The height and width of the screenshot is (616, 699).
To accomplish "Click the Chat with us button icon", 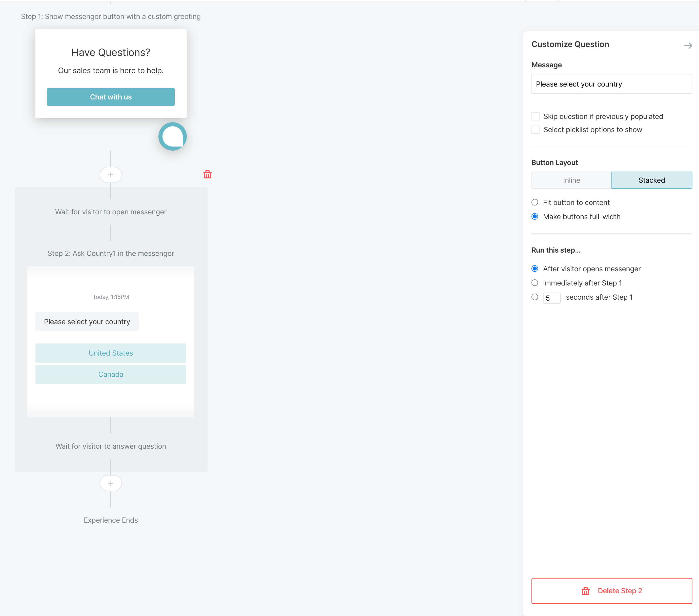I will (111, 96).
